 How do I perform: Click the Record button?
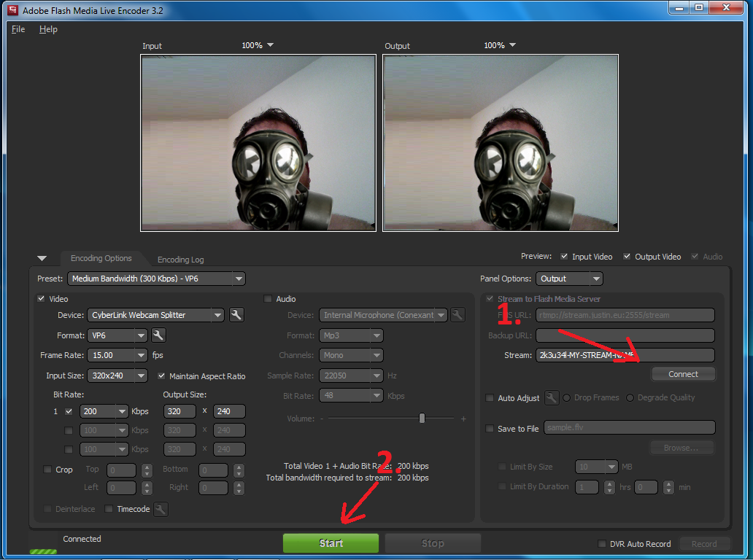coord(704,544)
